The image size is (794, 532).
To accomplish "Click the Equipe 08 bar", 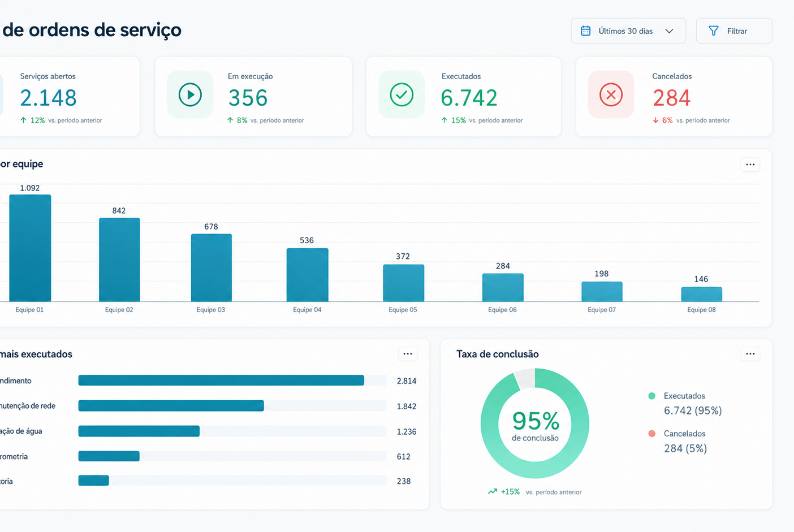I will (701, 294).
